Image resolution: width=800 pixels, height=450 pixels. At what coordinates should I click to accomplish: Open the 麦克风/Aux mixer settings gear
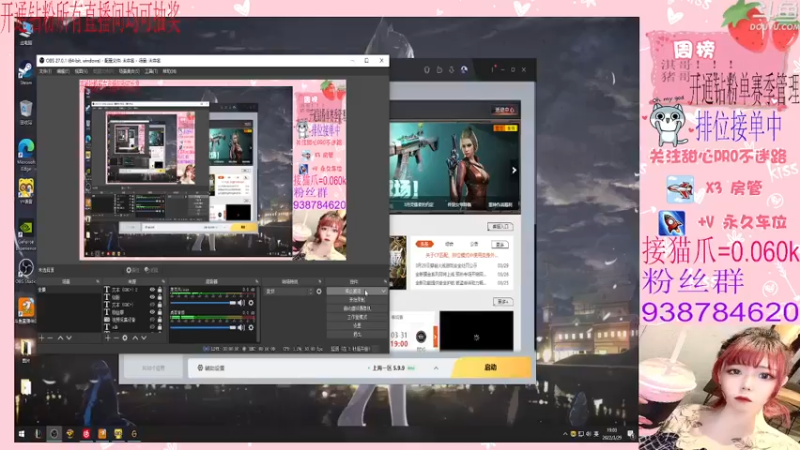coord(251,303)
